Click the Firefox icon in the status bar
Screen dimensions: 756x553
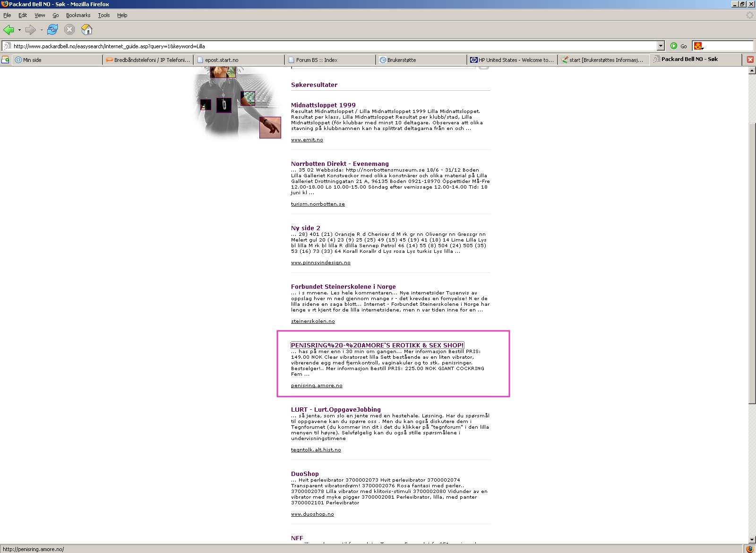pos(750,549)
